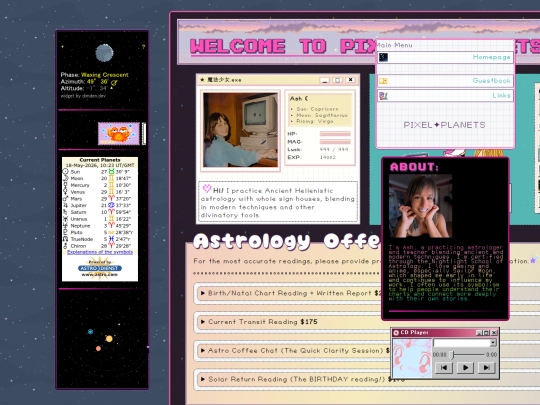Close the 魔法少女.exe window
Image resolution: width=540 pixels, height=405 pixels.
pos(350,80)
